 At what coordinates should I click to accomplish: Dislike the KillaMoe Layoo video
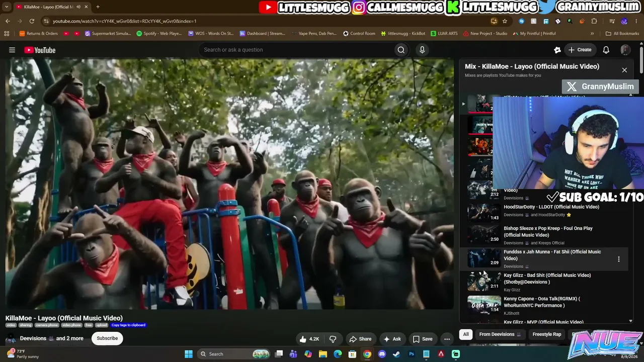click(333, 339)
